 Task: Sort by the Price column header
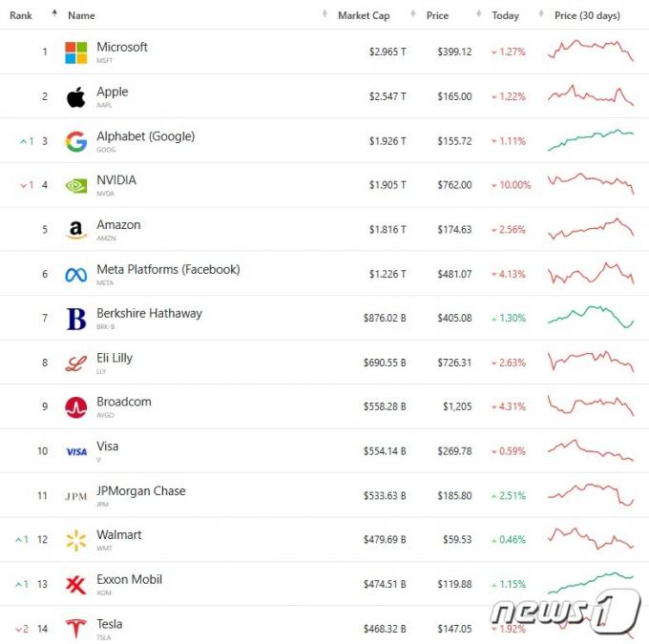[437, 15]
